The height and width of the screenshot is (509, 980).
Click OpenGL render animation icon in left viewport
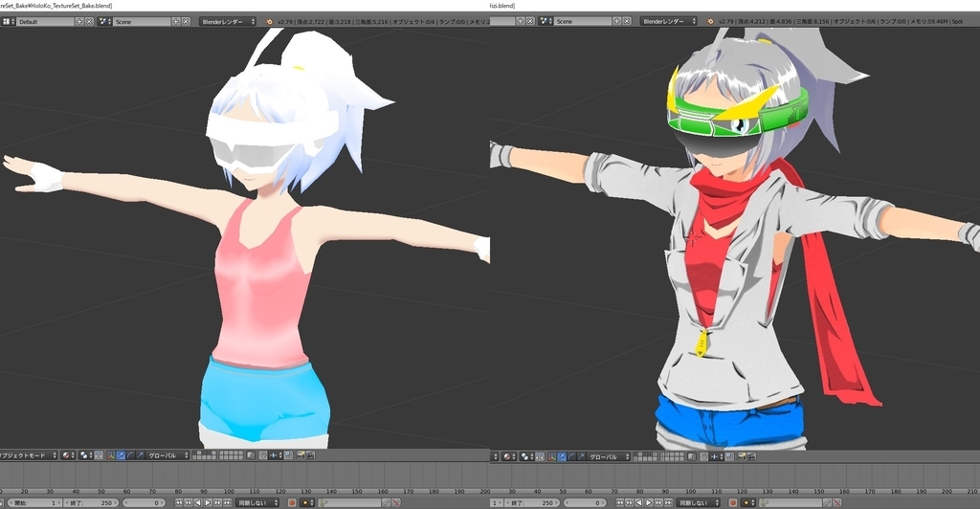pos(310,455)
